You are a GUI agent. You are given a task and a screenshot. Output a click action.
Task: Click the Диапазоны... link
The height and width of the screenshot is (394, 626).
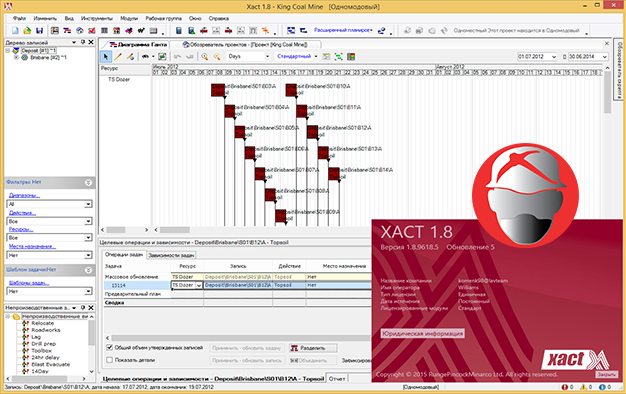(x=24, y=195)
